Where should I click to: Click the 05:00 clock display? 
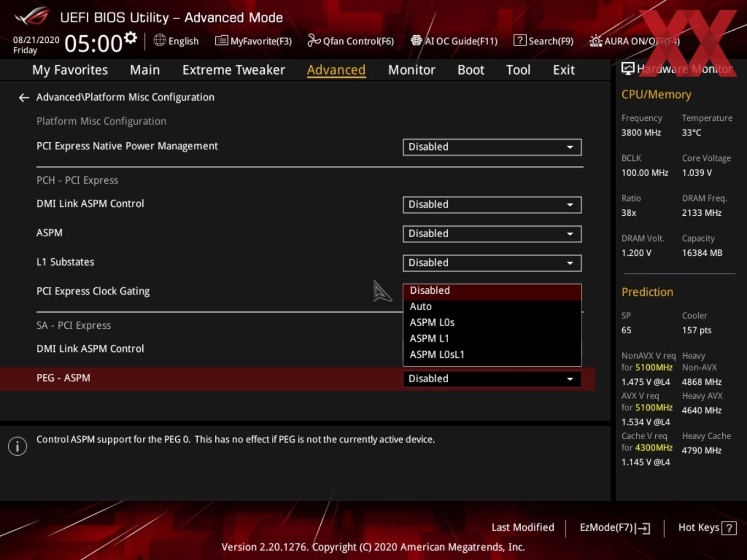[93, 43]
